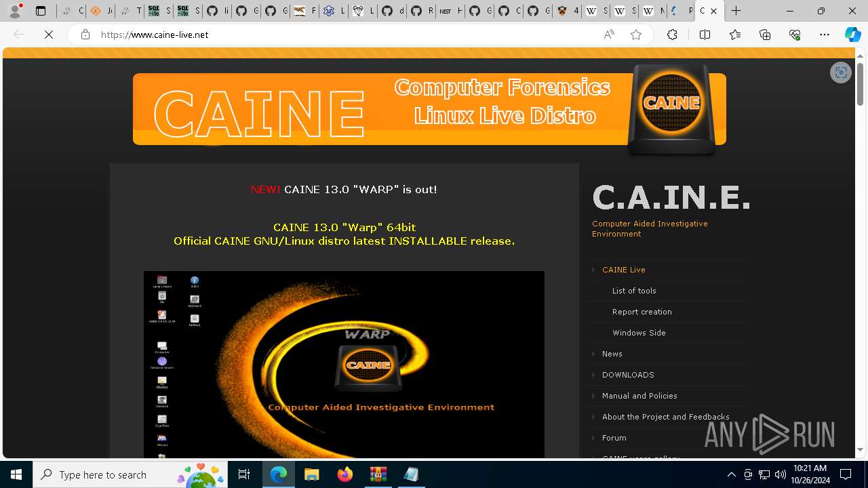
Task: Launch the Copilot sidebar
Action: click(x=852, y=35)
